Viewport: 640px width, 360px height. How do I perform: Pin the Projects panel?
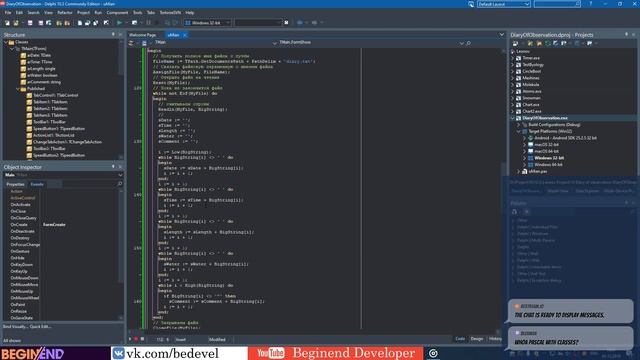(x=627, y=35)
